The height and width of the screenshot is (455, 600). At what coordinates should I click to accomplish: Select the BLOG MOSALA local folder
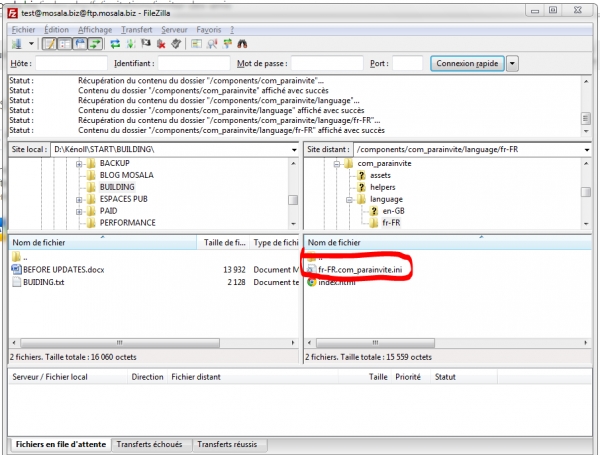pyautogui.click(x=126, y=175)
